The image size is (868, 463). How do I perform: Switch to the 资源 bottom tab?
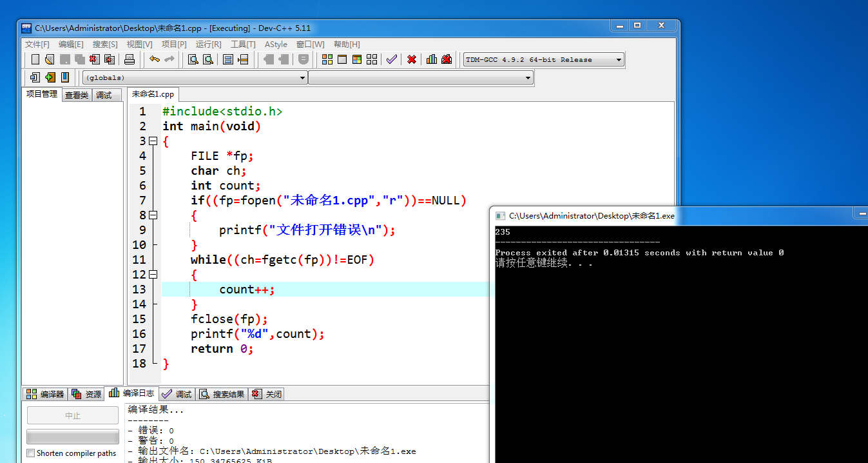point(86,394)
